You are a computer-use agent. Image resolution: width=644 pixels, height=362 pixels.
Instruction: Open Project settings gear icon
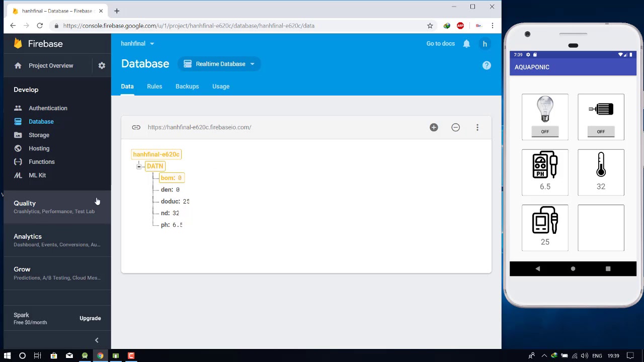pyautogui.click(x=102, y=65)
